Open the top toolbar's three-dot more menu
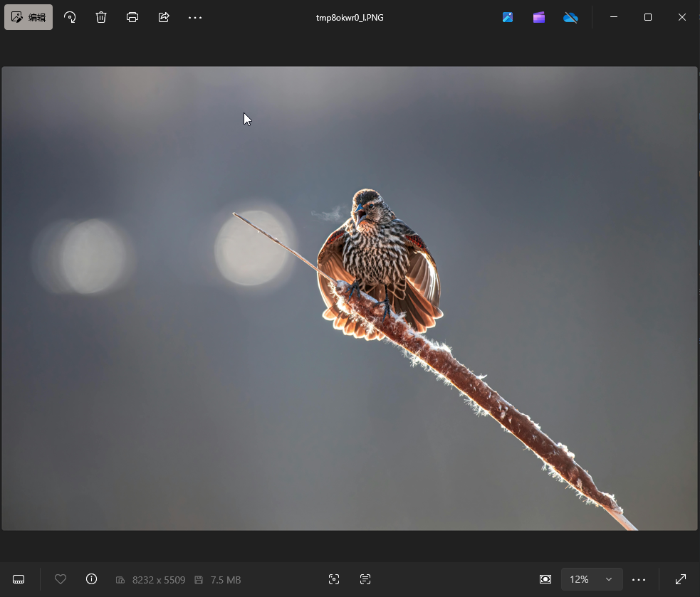 (x=195, y=17)
